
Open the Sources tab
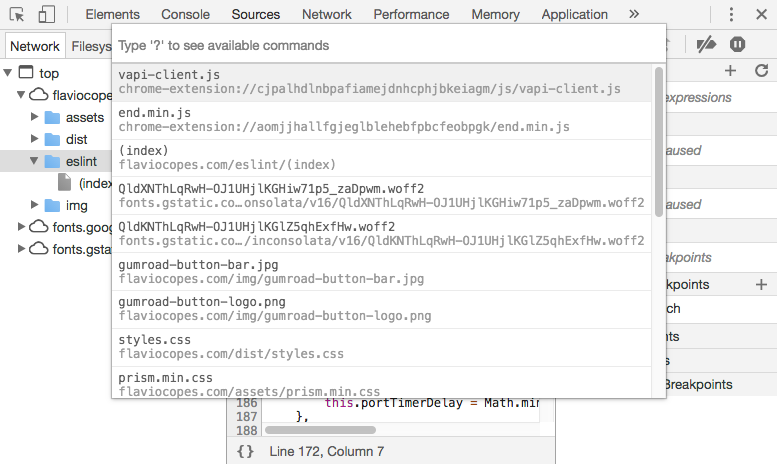tap(256, 14)
